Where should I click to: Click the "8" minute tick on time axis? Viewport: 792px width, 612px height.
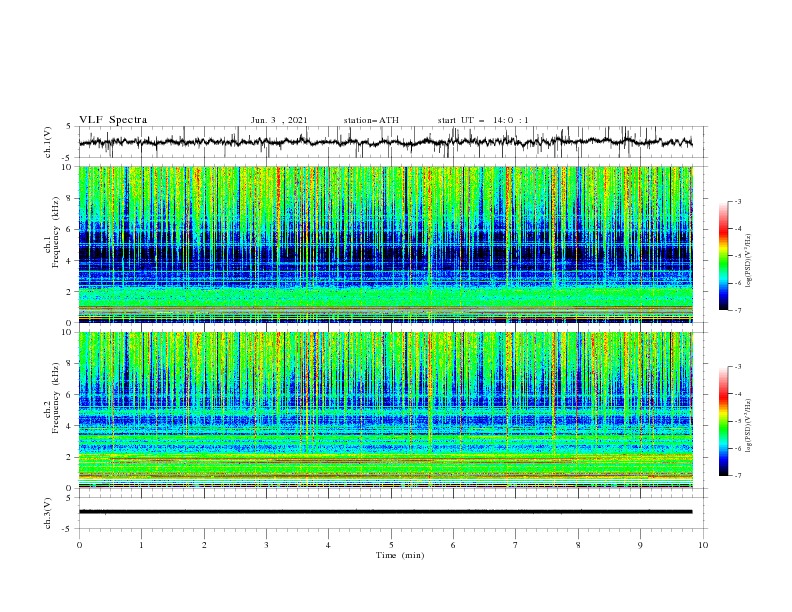[578, 545]
